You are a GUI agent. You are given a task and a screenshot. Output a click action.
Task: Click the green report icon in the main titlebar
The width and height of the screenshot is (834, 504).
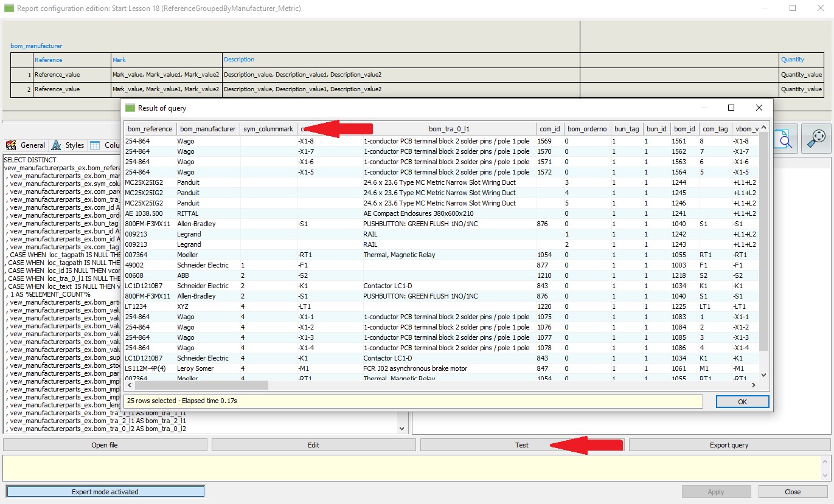[x=9, y=8]
